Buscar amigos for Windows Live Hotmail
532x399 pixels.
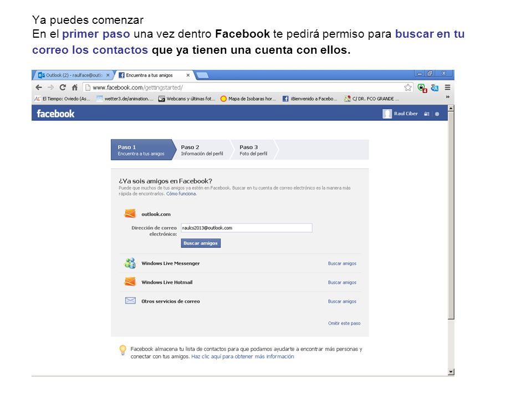(342, 282)
